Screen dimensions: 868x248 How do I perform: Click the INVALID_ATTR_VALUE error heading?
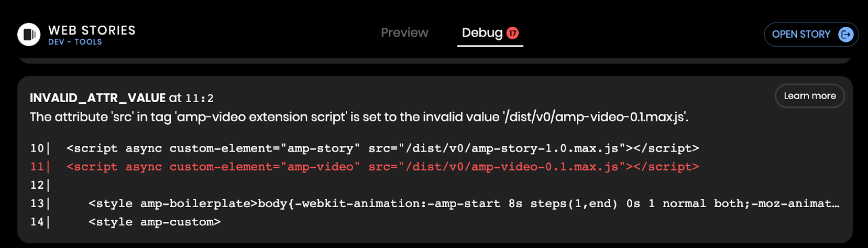[x=98, y=98]
